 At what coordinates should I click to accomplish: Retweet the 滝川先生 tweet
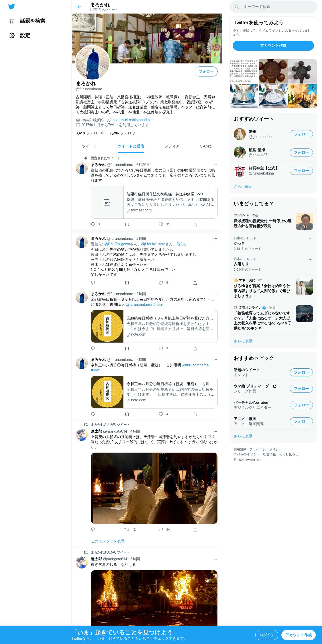point(127,283)
